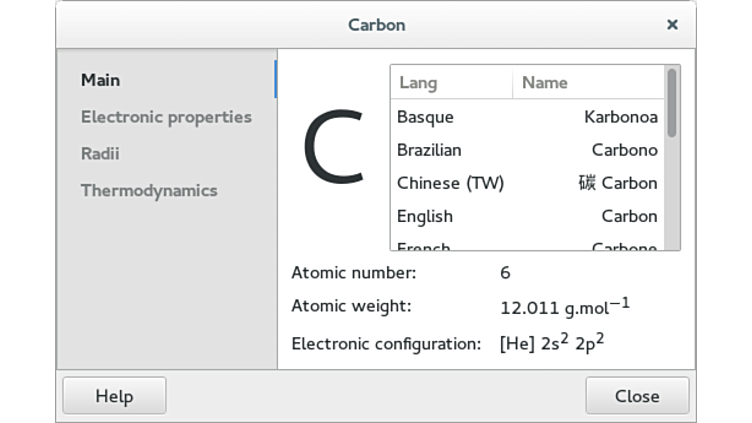The height and width of the screenshot is (423, 752).
Task: Select the Basque row in the language list
Action: 527,117
